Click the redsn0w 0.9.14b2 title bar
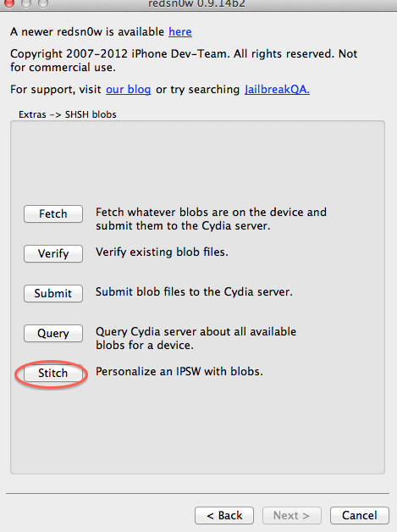 (196, 3)
